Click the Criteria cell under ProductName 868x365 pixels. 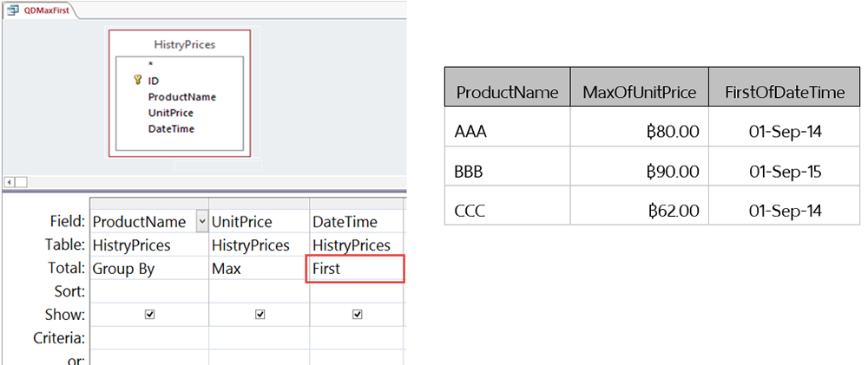(148, 337)
